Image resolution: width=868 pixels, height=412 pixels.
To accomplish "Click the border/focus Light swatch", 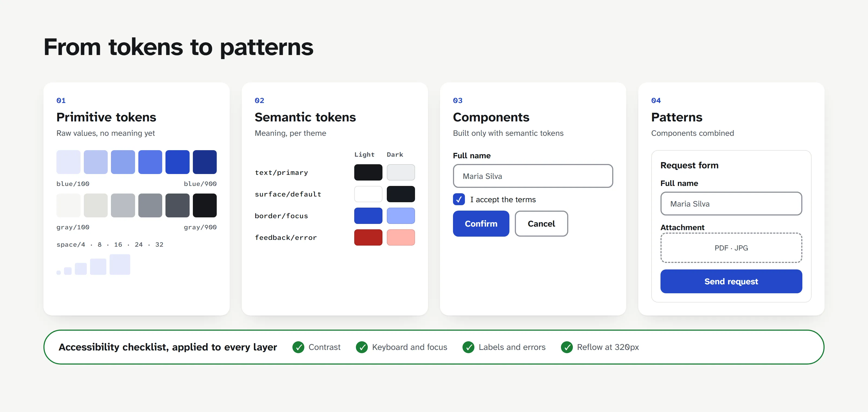I will [368, 216].
